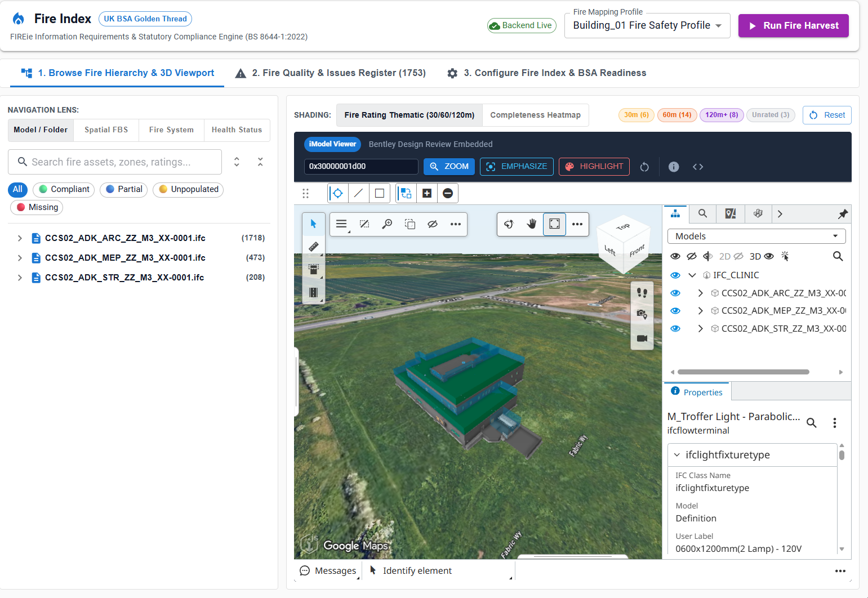Activate the pan hand tool
Viewport: 868px width, 598px height.
[x=532, y=224]
